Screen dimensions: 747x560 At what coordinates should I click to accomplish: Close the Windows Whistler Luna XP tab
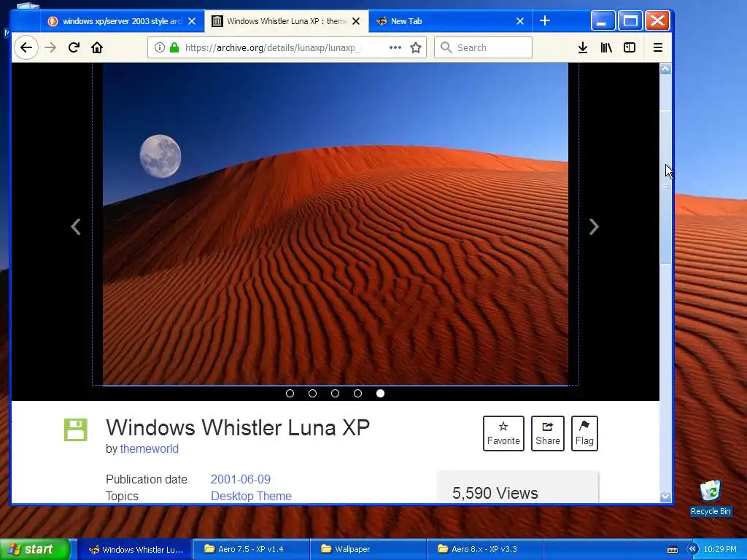pyautogui.click(x=356, y=21)
